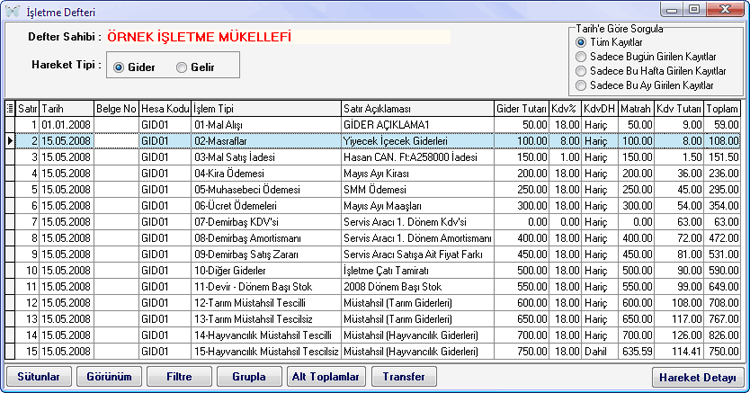Open the Sütunlar button
The height and width of the screenshot is (393, 750).
click(39, 377)
